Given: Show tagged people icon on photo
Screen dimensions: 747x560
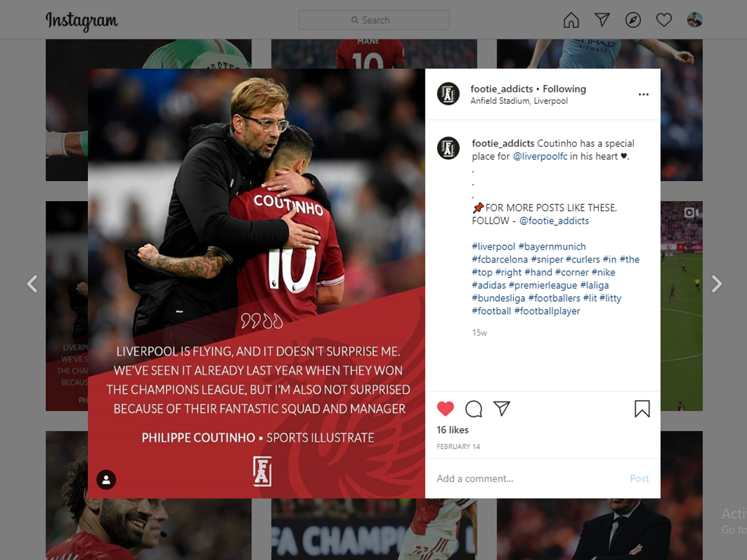Looking at the screenshot, I should click(106, 480).
